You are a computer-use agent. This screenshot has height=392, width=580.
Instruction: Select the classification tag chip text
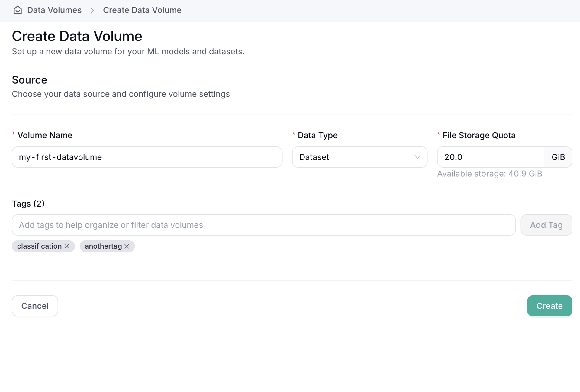pyautogui.click(x=39, y=246)
